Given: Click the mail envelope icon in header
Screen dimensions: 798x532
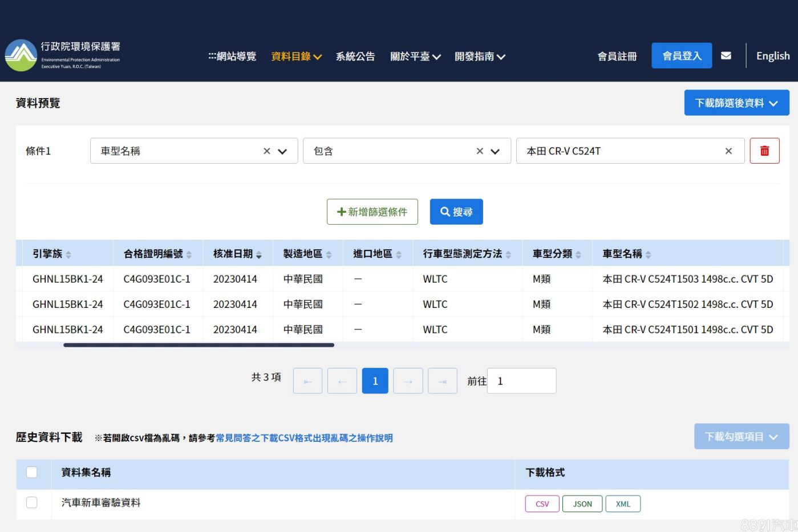Looking at the screenshot, I should pos(726,56).
